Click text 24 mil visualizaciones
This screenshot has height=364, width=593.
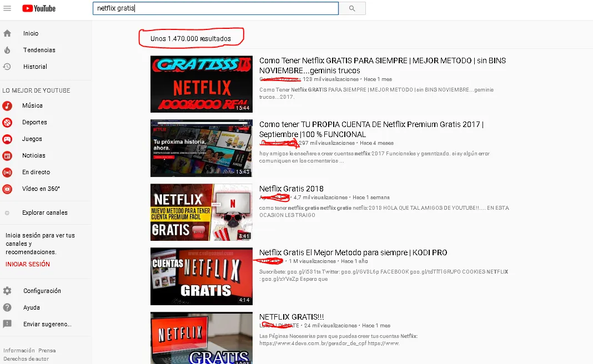click(330, 326)
